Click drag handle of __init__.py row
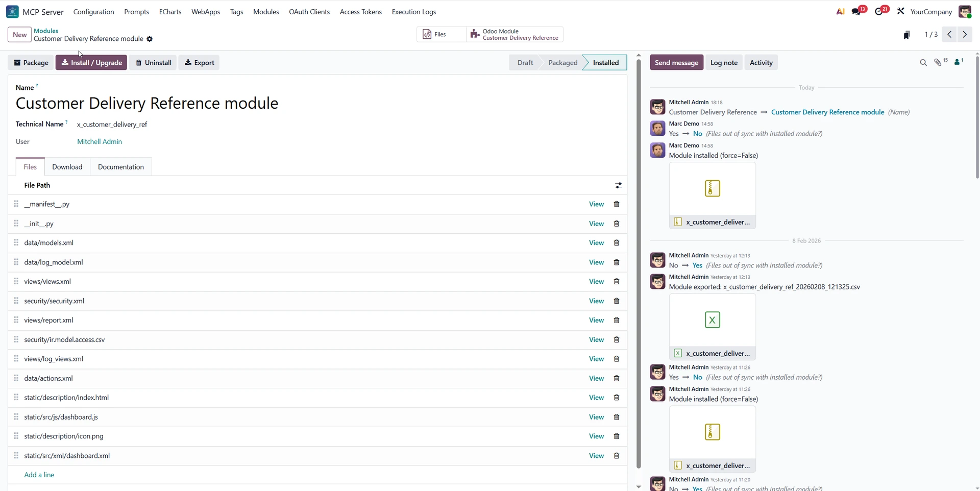The height and width of the screenshot is (491, 980). tap(16, 224)
